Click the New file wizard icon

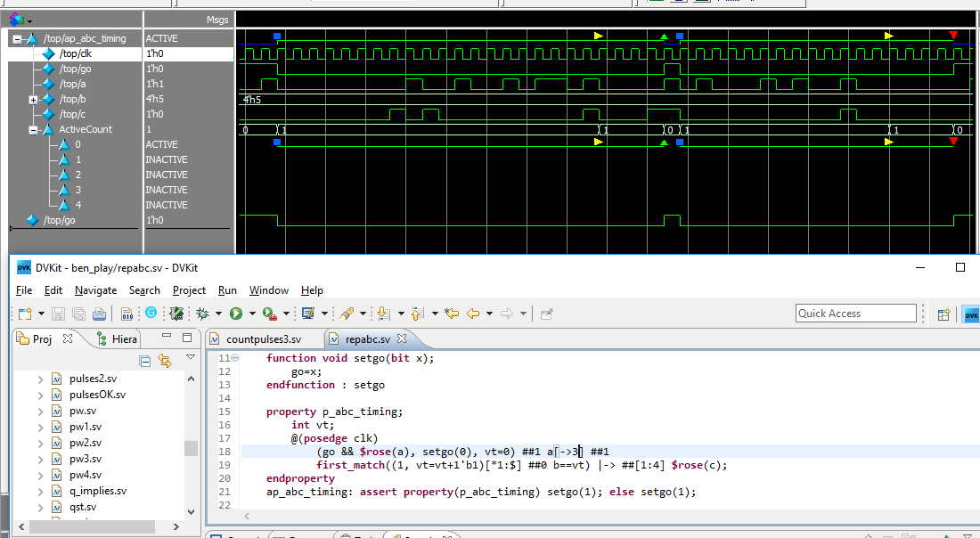pyautogui.click(x=25, y=314)
